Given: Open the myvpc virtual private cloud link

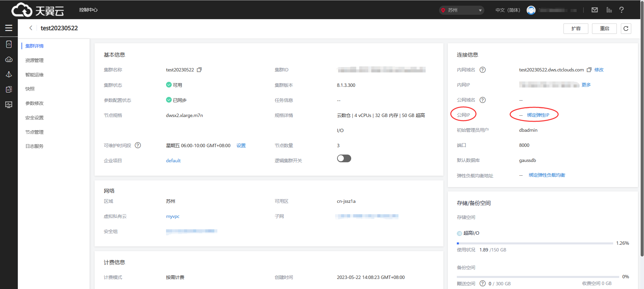Looking at the screenshot, I should (173, 216).
